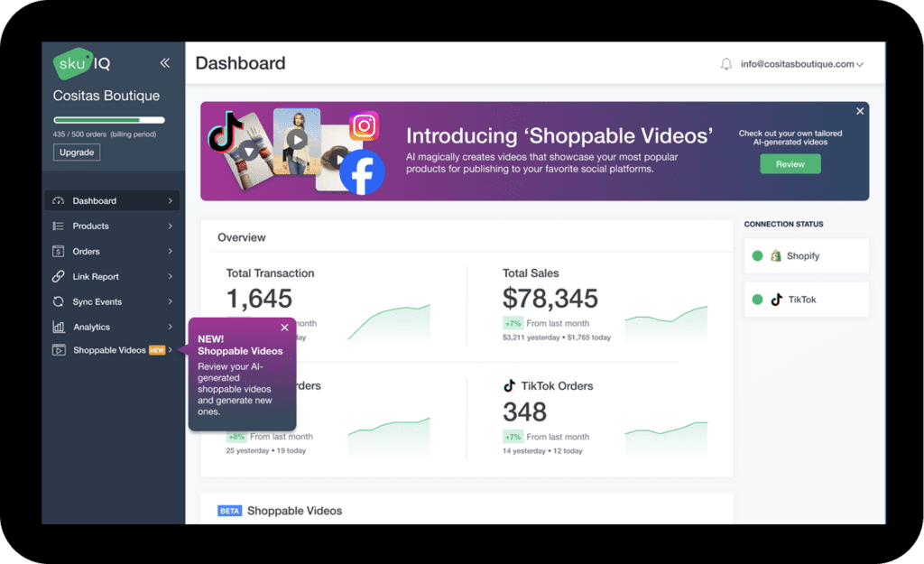Click the Products list icon in sidebar

[58, 227]
